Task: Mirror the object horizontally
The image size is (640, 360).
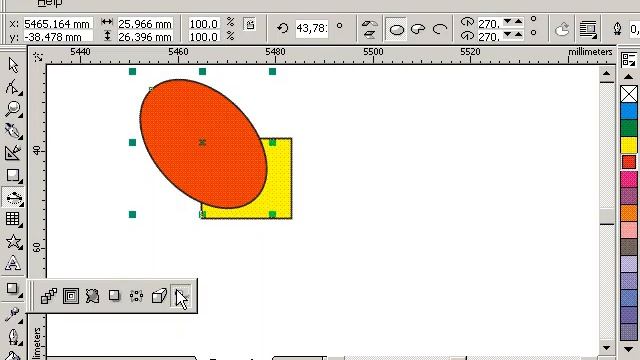Action: [x=370, y=24]
